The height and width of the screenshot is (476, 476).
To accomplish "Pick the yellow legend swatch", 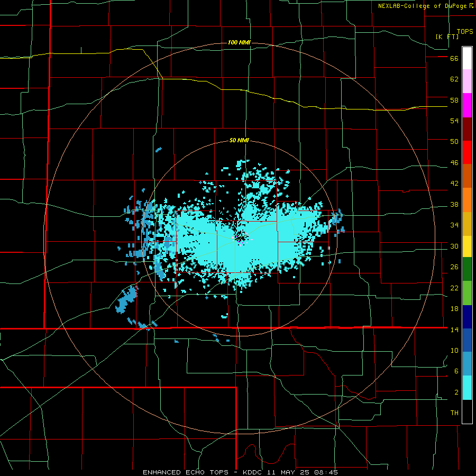I will pyautogui.click(x=467, y=246).
